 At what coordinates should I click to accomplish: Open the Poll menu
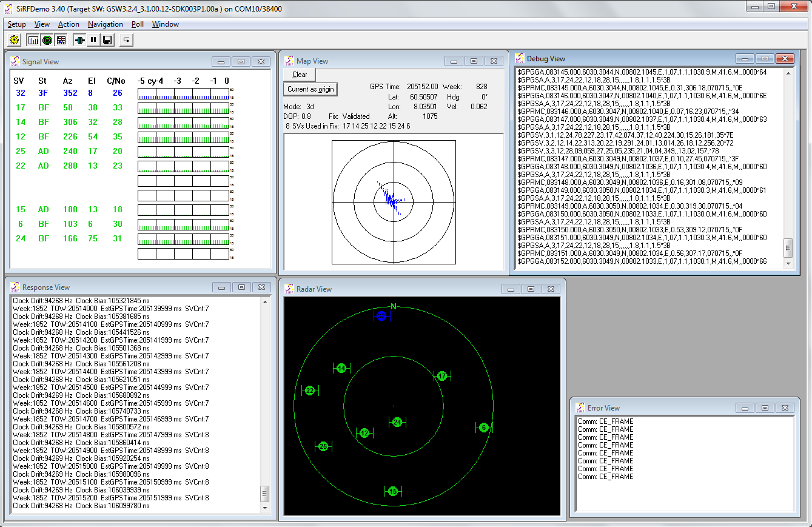(138, 24)
